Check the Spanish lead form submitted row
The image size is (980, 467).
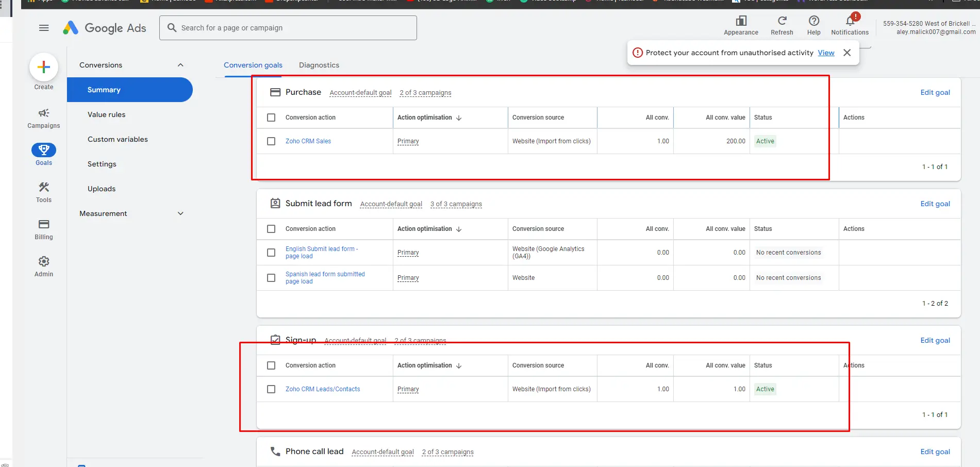(271, 278)
